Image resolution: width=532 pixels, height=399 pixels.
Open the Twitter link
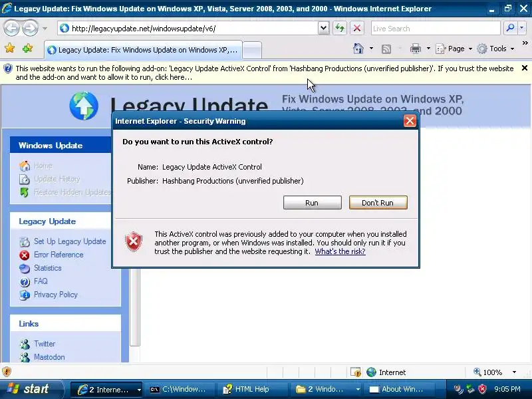point(45,344)
